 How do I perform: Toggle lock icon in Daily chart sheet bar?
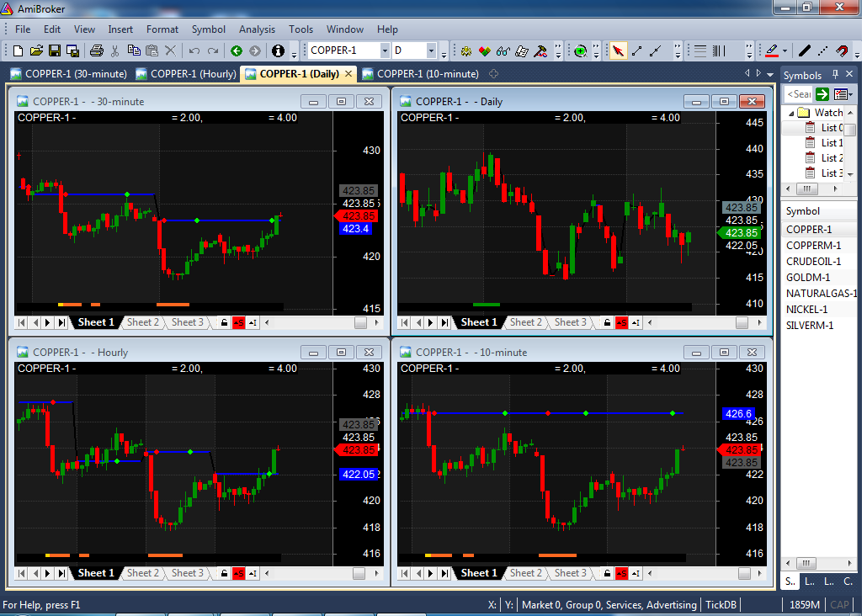pos(607,322)
